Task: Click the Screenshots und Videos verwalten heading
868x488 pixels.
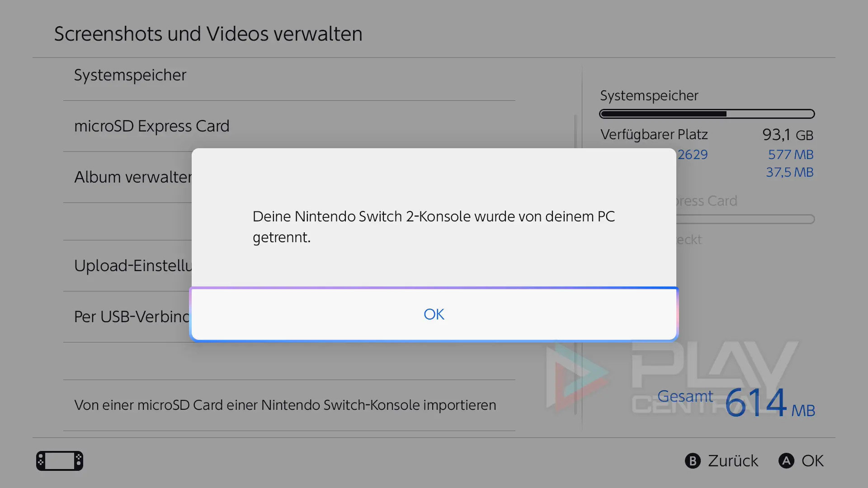Action: click(208, 34)
